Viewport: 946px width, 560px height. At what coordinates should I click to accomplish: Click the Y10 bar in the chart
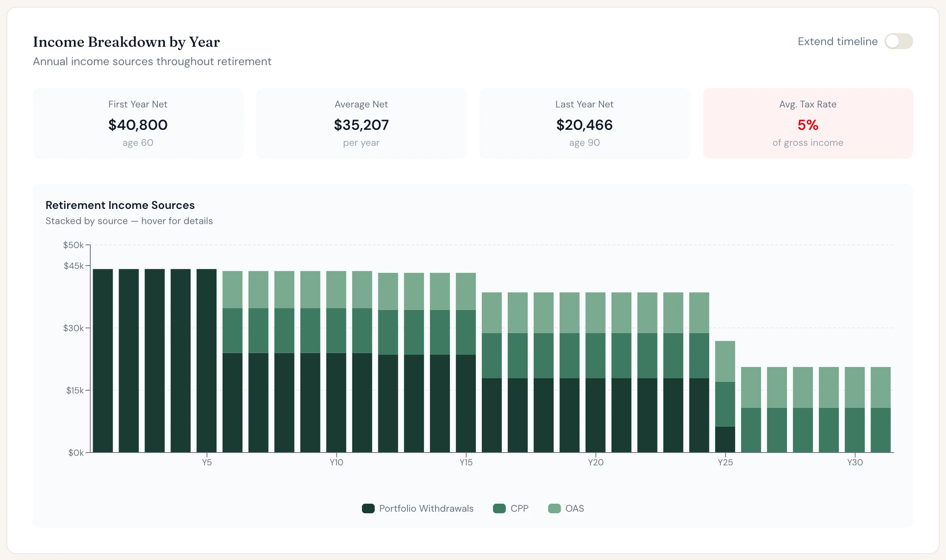tap(336, 361)
